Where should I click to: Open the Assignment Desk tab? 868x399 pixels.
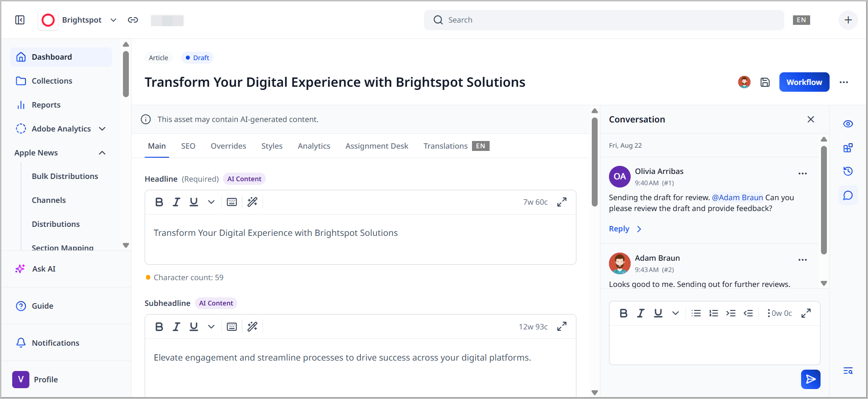[x=377, y=146]
